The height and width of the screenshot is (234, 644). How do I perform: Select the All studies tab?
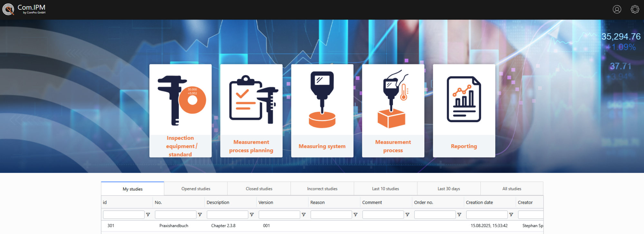point(512,189)
